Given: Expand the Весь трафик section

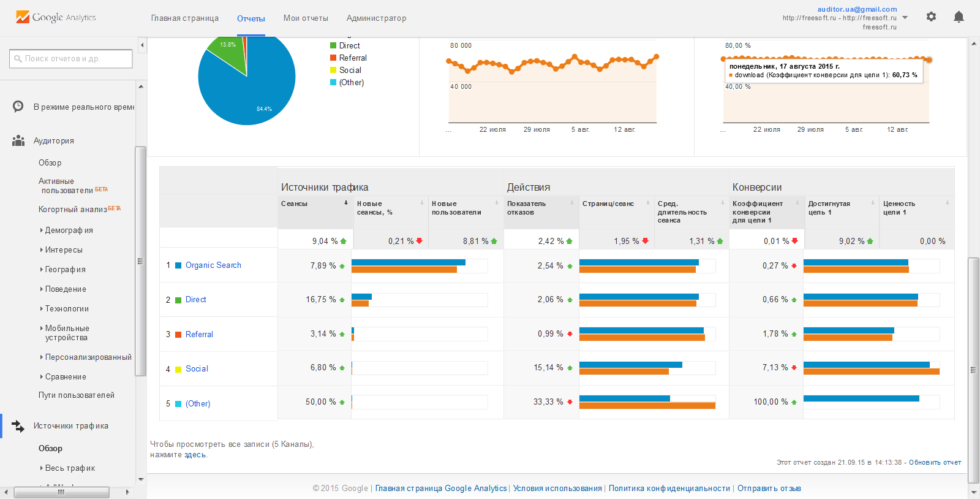Looking at the screenshot, I should point(70,468).
